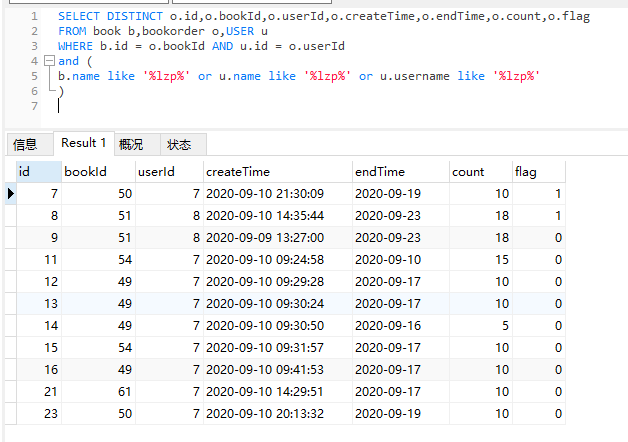This screenshot has width=628, height=442.
Task: Click line number 6 in the gutter
Action: pos(34,91)
